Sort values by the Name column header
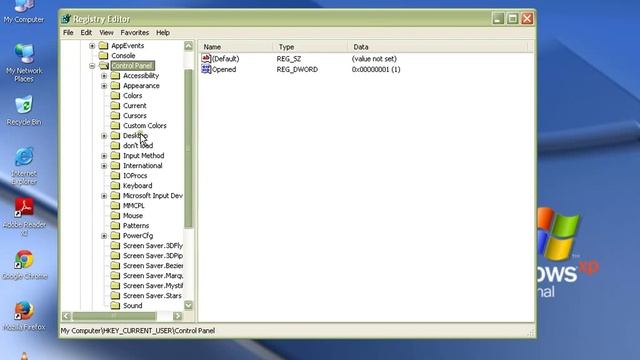This screenshot has height=360, width=640. click(236, 47)
